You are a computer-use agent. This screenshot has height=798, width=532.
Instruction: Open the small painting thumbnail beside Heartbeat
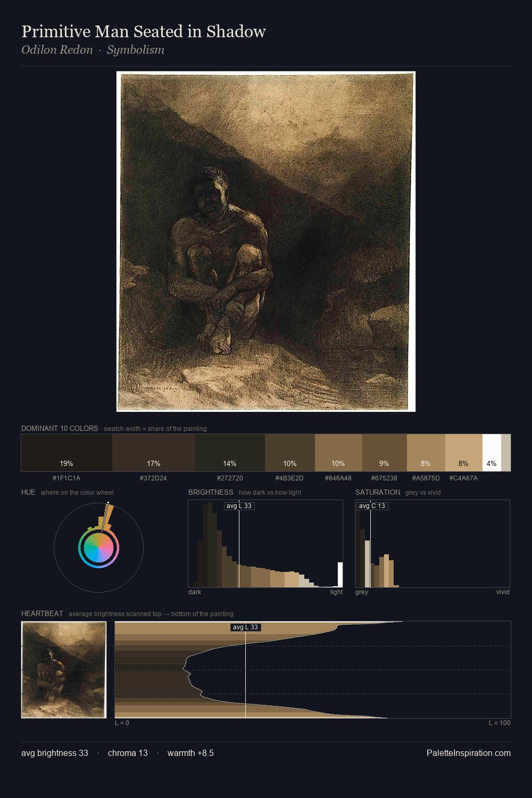tap(64, 670)
